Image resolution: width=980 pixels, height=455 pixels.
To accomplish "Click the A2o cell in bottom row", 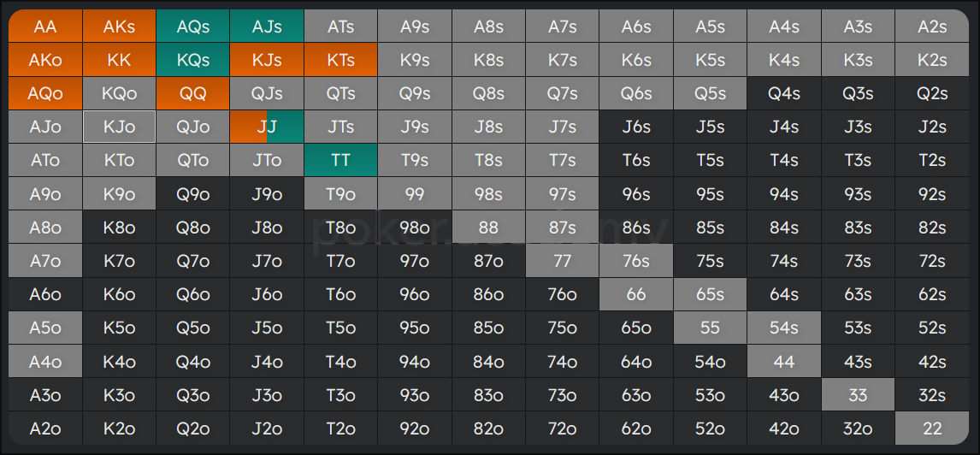I will click(45, 428).
